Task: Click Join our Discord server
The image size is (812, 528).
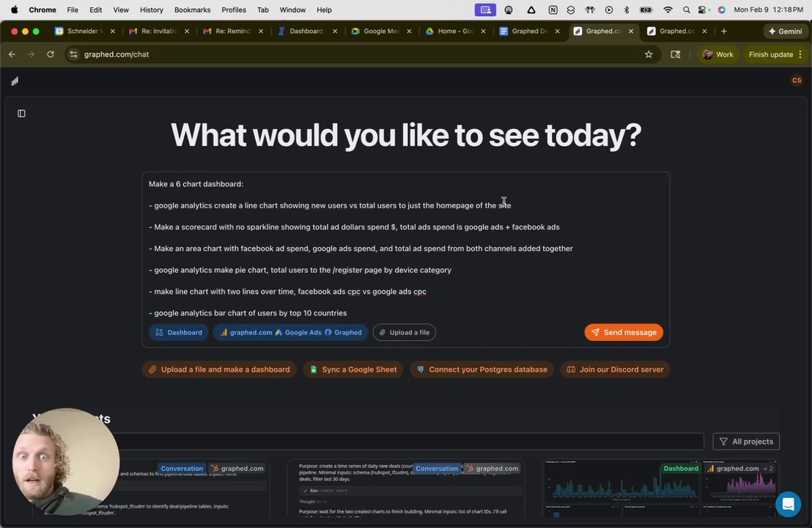Action: [615, 370]
